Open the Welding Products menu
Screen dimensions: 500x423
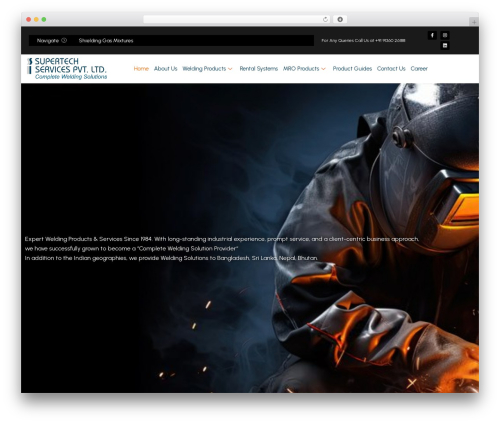point(204,68)
